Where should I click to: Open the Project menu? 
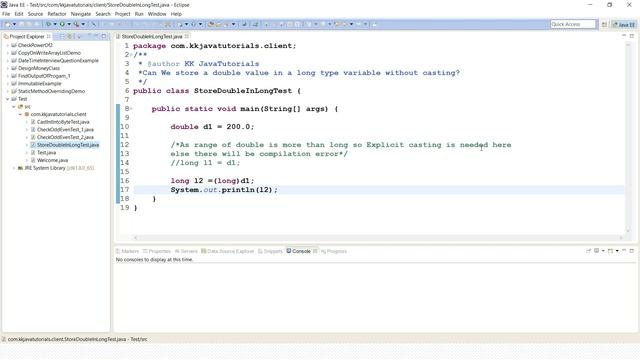(x=122, y=14)
